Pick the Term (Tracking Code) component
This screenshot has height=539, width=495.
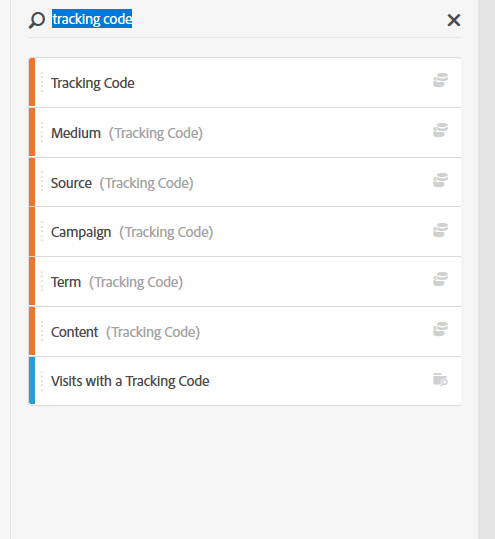point(245,282)
